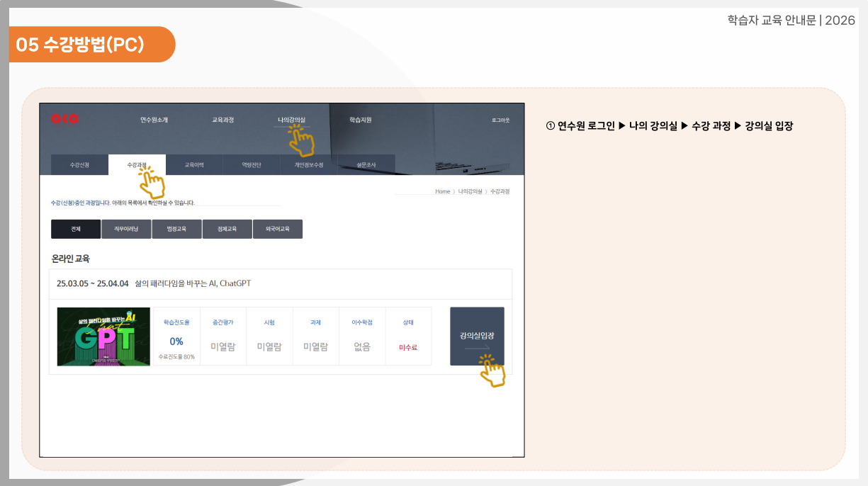This screenshot has width=868, height=486.
Task: Click the red site logo
Action: 64,119
